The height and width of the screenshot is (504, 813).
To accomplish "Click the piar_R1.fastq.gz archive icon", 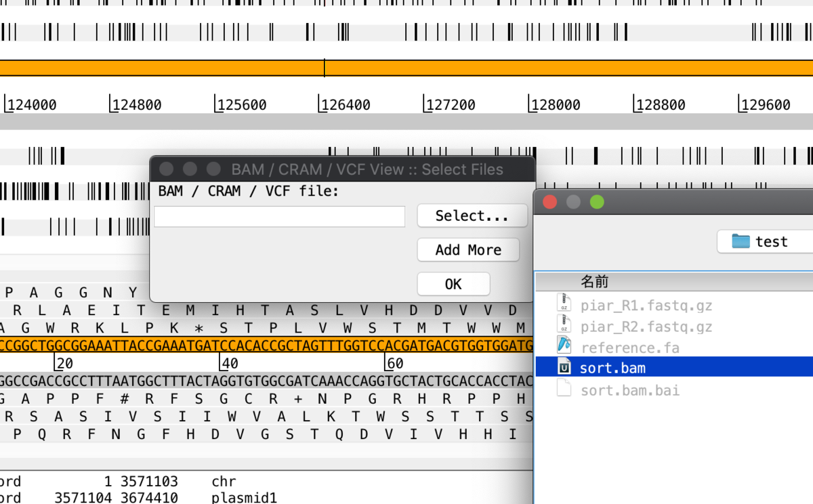I will (564, 304).
